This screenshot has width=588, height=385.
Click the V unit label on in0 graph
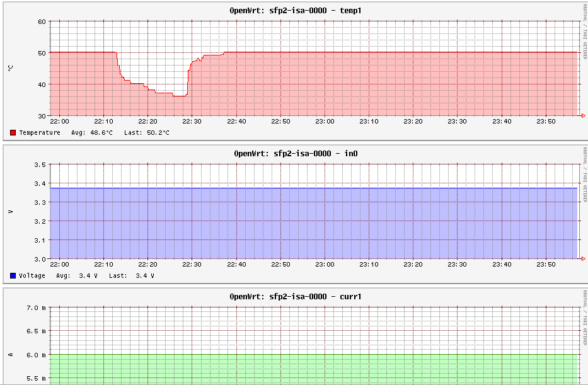(x=11, y=212)
